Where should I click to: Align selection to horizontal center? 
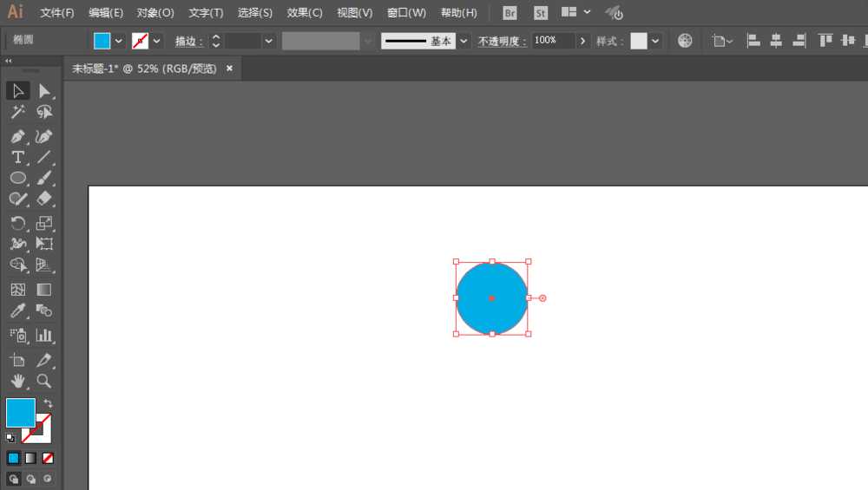(776, 41)
